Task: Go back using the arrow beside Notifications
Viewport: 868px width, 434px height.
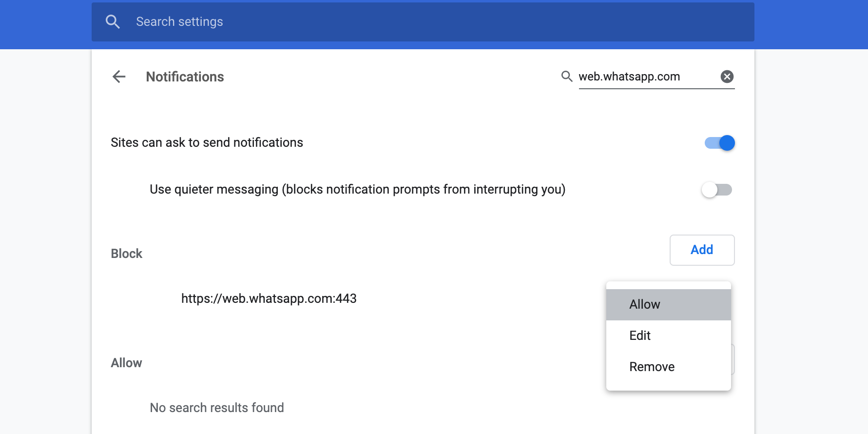Action: pos(119,77)
